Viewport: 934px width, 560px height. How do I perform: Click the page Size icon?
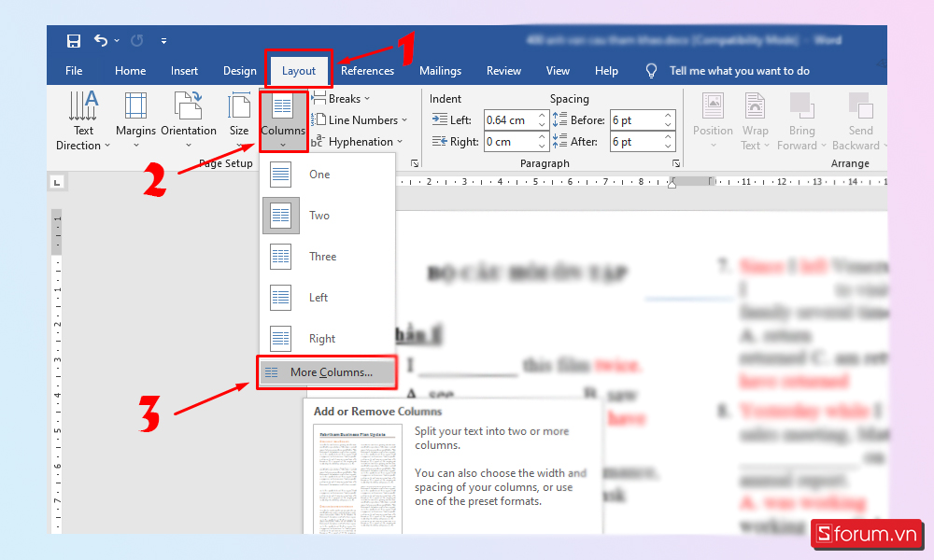coord(239,105)
